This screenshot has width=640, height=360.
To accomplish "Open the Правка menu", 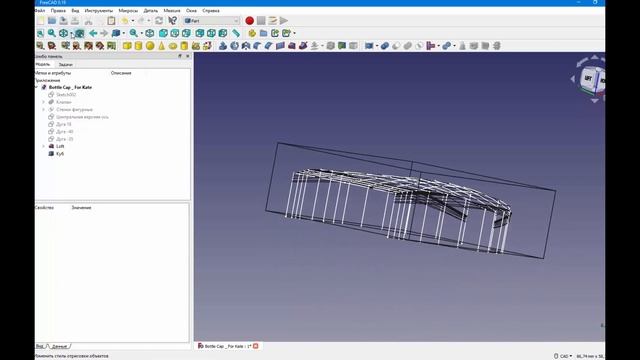I will point(58,11).
